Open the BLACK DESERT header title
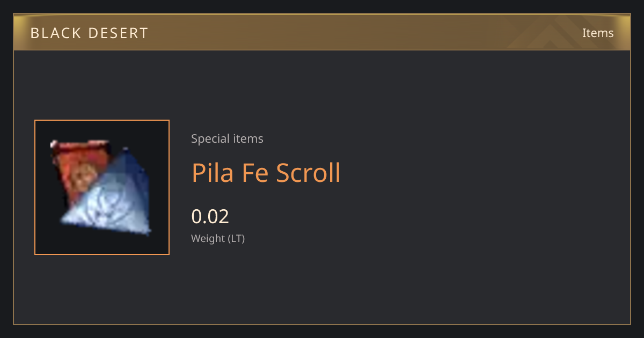Screen dimensions: 644x338 [x=89, y=33]
